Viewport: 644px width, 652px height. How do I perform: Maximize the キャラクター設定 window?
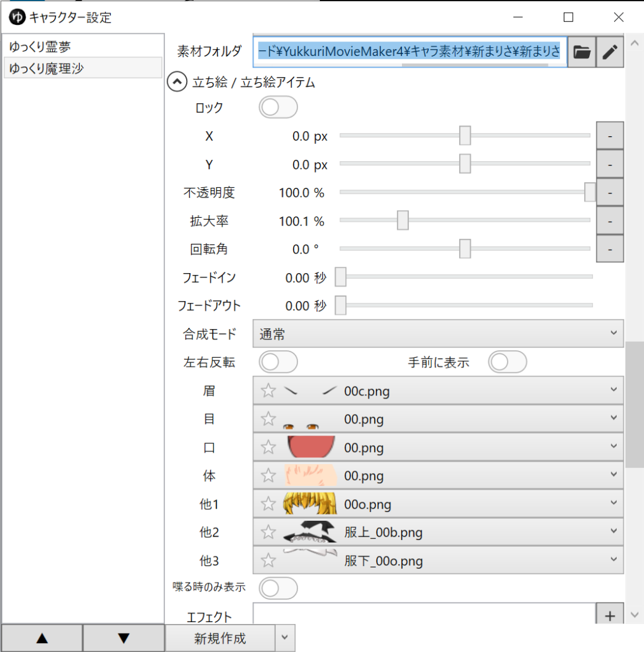(x=568, y=17)
